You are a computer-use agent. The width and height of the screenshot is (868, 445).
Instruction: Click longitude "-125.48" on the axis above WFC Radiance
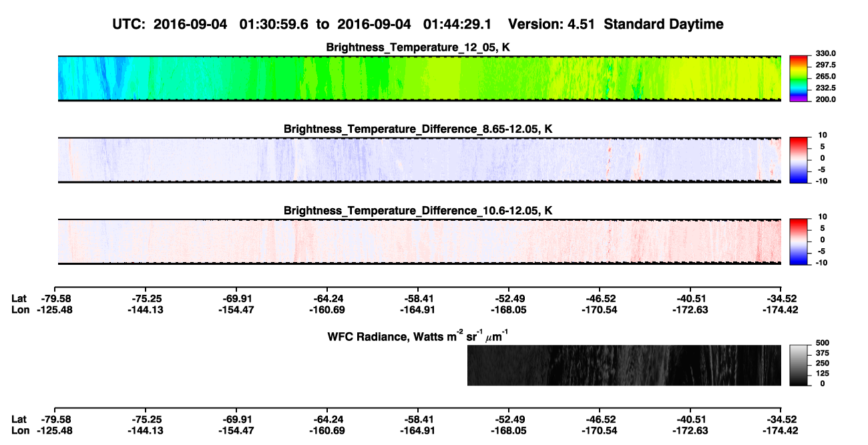coord(54,309)
